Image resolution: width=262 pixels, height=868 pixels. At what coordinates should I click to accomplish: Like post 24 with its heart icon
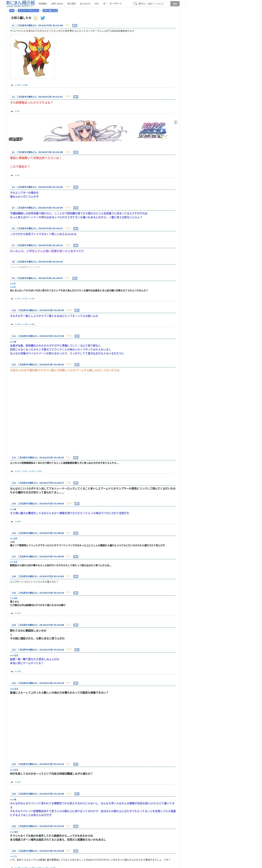click(x=67, y=793)
